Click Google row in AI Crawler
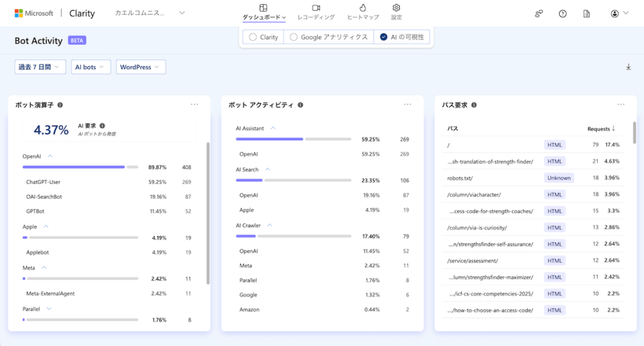 pos(324,294)
